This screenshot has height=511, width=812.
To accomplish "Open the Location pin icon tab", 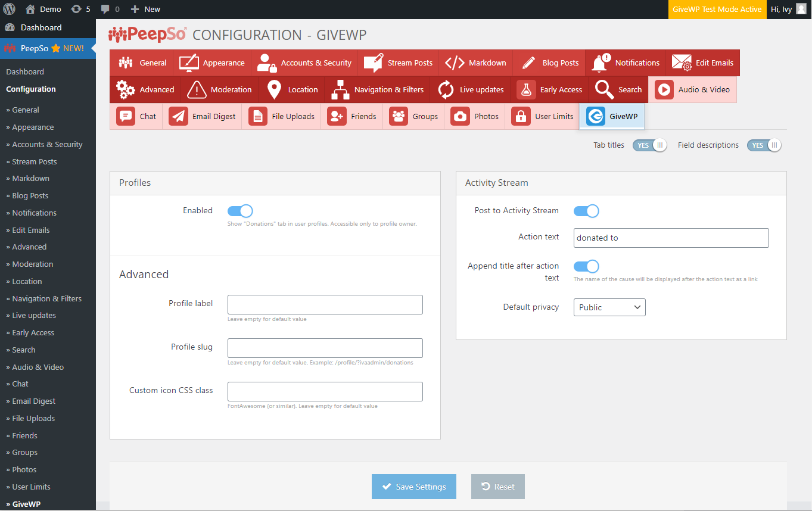I will coord(274,89).
